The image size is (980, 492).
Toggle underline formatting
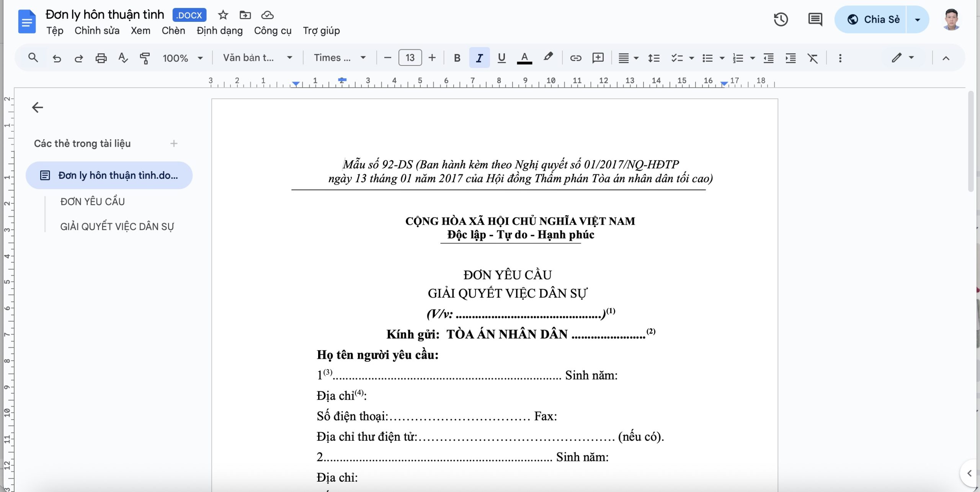[x=501, y=58]
